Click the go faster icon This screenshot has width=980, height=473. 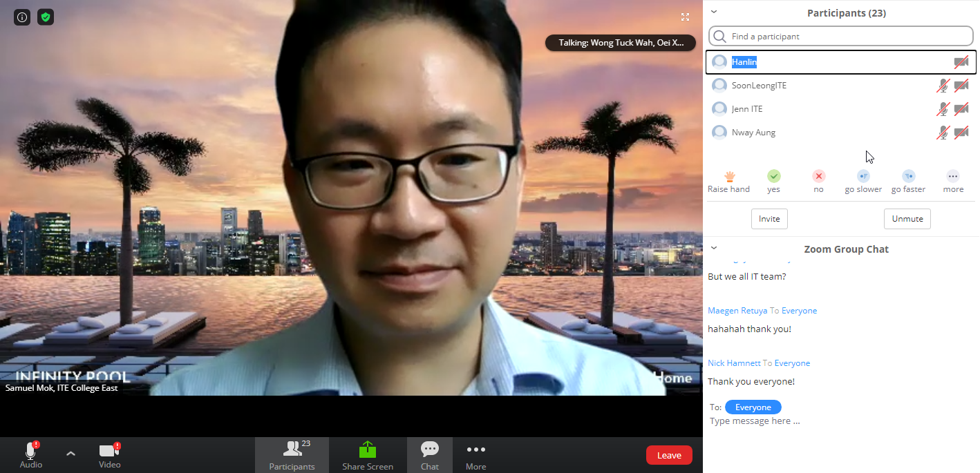908,177
